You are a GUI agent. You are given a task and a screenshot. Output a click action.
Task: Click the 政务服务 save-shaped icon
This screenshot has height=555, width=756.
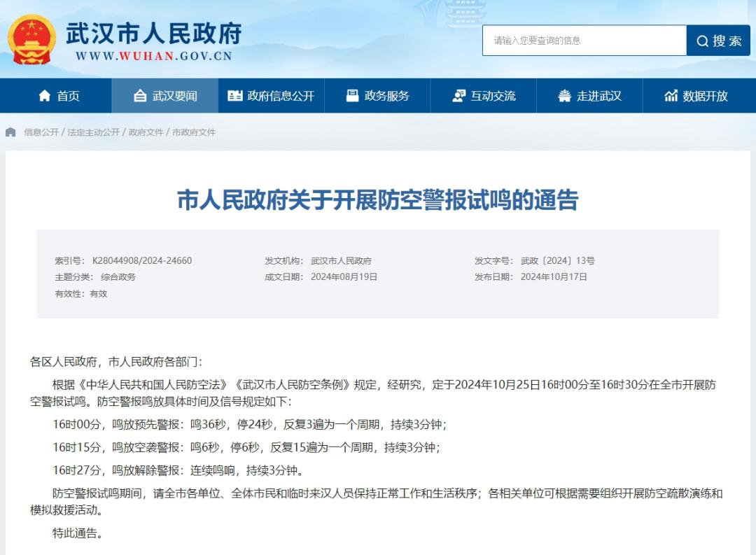352,96
